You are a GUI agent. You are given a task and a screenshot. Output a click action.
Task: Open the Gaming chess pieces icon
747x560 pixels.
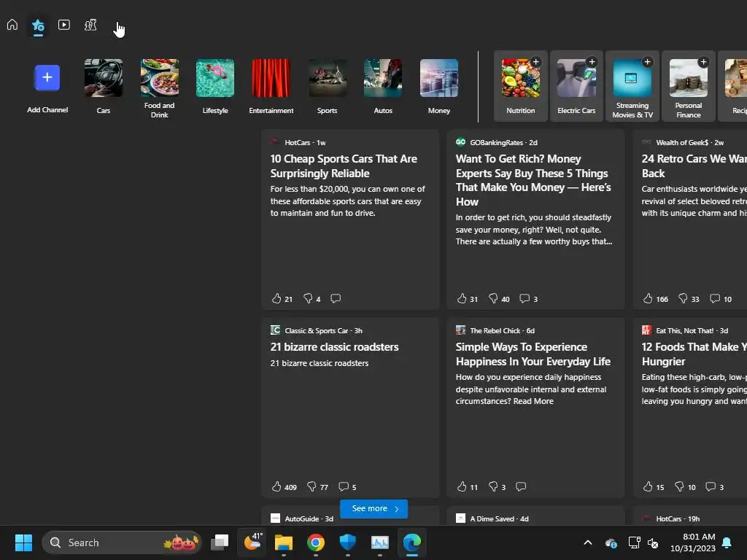pos(90,25)
